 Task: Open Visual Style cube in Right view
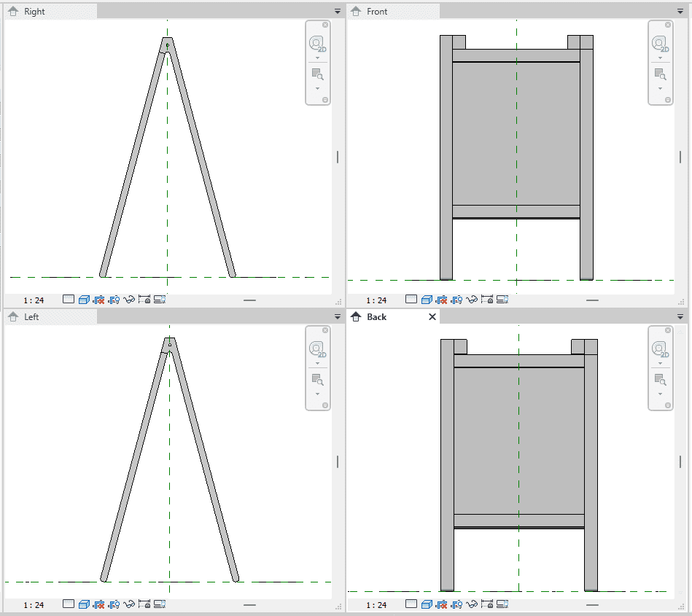point(84,299)
